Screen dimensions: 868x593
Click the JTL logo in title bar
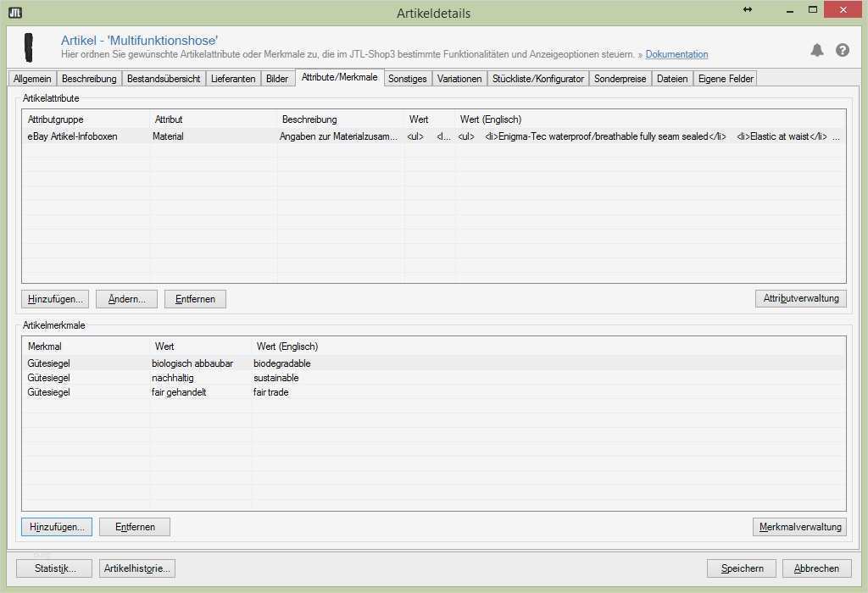[x=15, y=12]
